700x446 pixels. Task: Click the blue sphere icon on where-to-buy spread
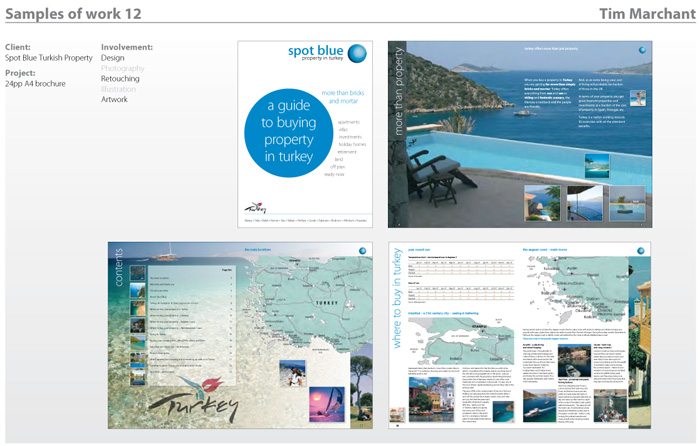pyautogui.click(x=641, y=250)
